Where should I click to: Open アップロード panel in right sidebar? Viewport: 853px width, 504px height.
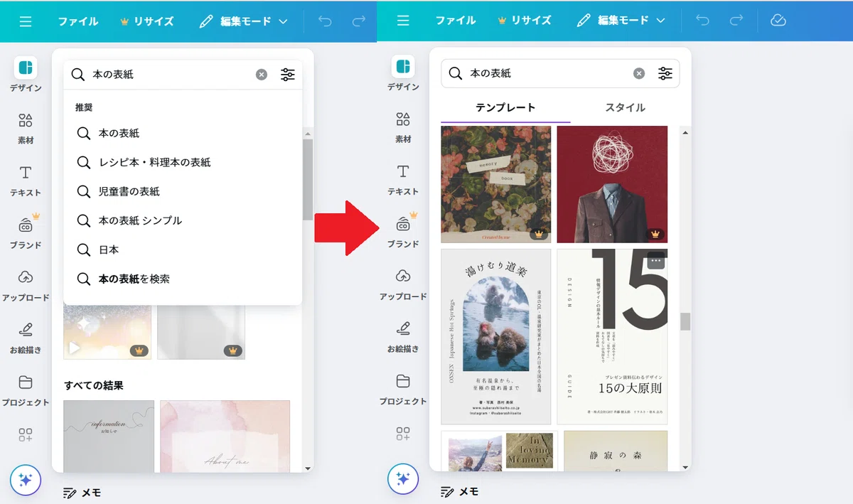tap(403, 285)
